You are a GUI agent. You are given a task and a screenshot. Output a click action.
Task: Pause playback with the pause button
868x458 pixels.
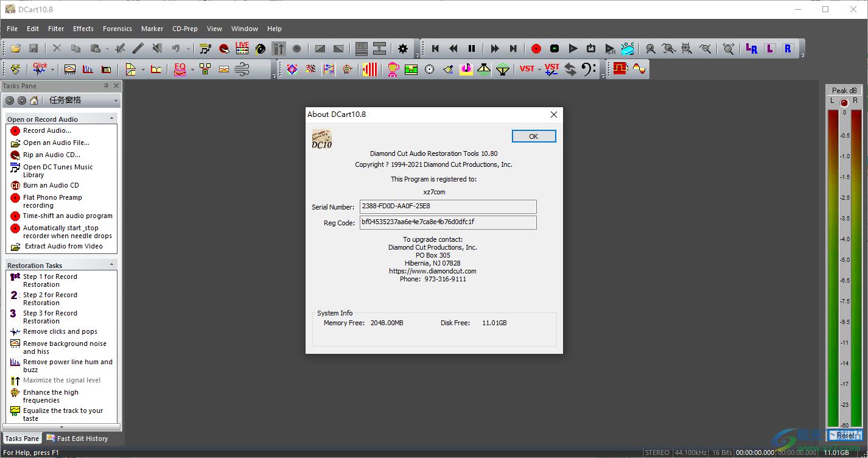point(472,49)
